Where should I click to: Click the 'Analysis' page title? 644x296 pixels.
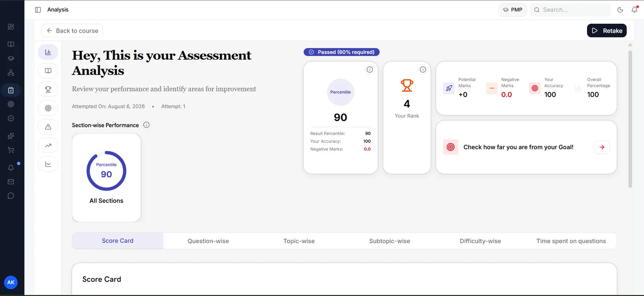[x=58, y=10]
